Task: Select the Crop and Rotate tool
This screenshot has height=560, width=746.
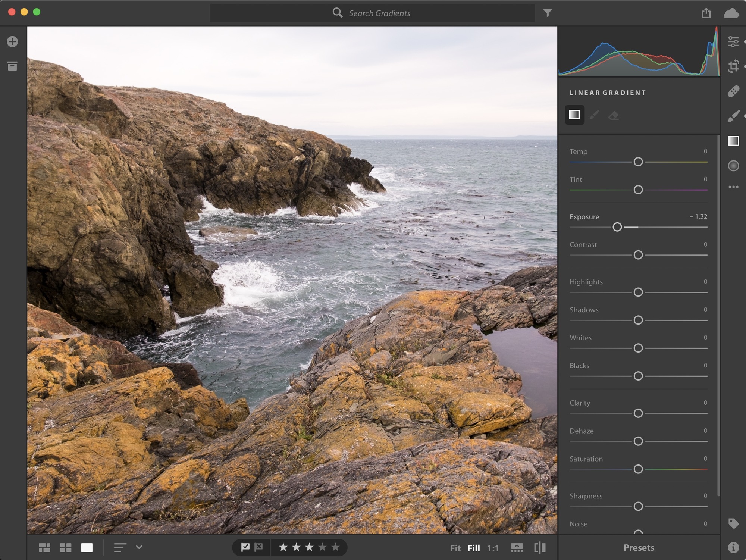Action: (x=733, y=66)
